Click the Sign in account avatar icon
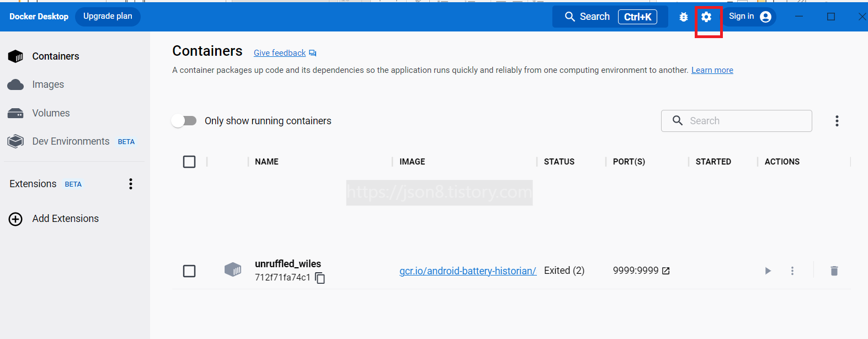868x339 pixels. point(765,17)
